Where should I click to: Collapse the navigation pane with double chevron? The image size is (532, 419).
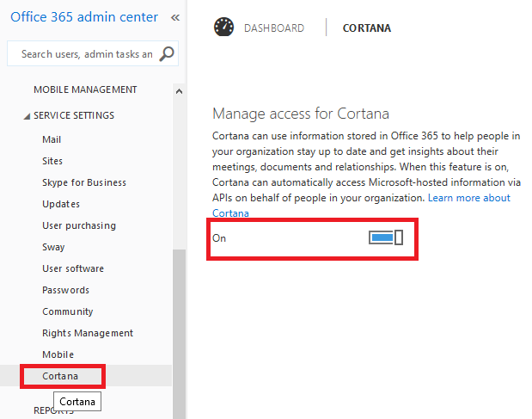[175, 17]
